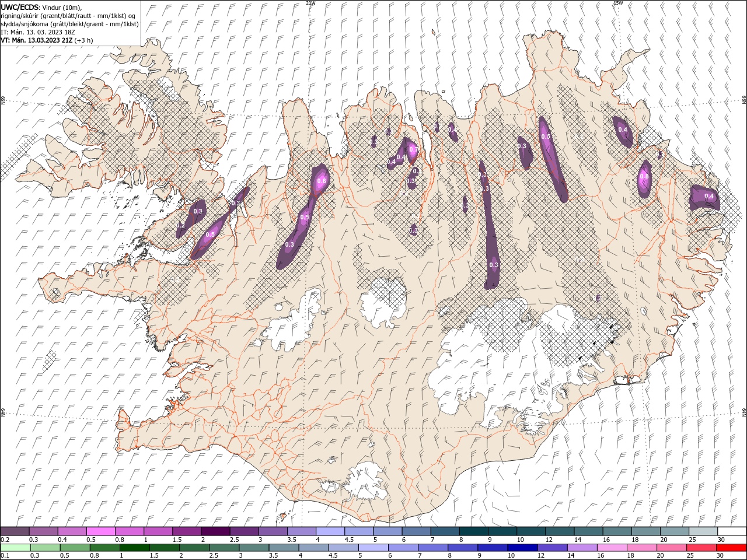Viewport: 747px width, 560px height.
Task: Pick white upper legend swatch after 30
Action: tap(732, 531)
